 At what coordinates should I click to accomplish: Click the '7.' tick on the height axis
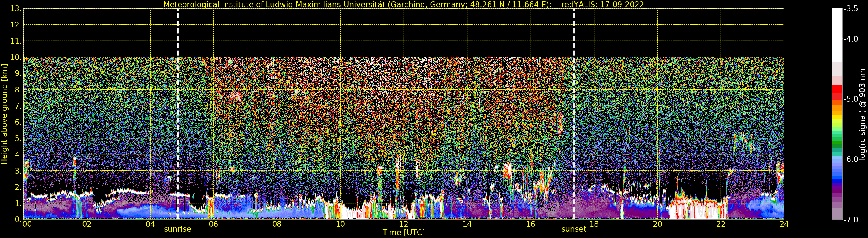[x=18, y=106]
